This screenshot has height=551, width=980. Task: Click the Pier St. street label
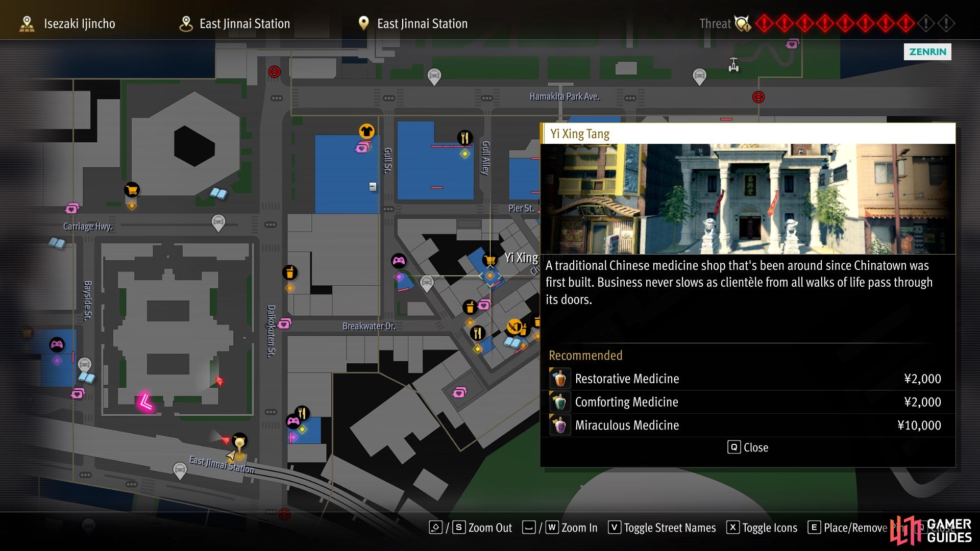521,208
